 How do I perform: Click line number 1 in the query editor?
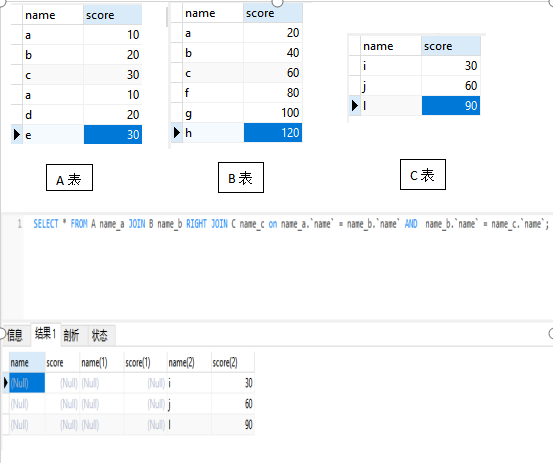point(20,224)
